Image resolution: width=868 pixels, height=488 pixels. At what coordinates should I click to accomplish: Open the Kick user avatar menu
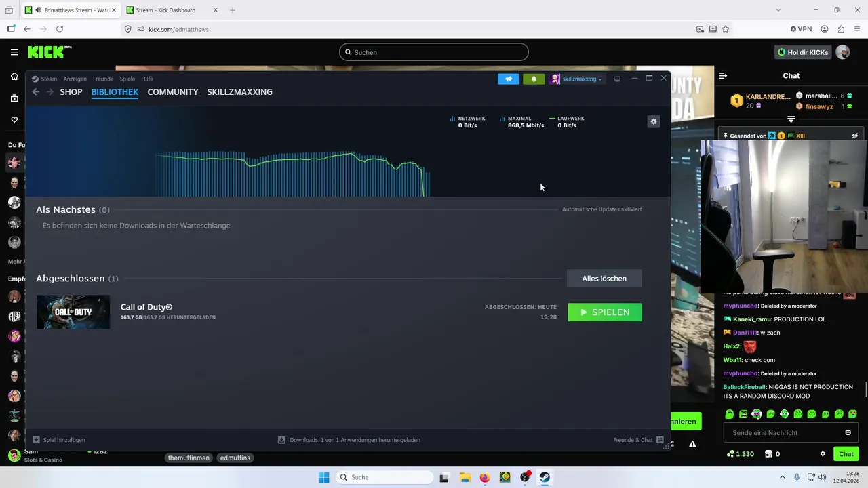tap(843, 52)
